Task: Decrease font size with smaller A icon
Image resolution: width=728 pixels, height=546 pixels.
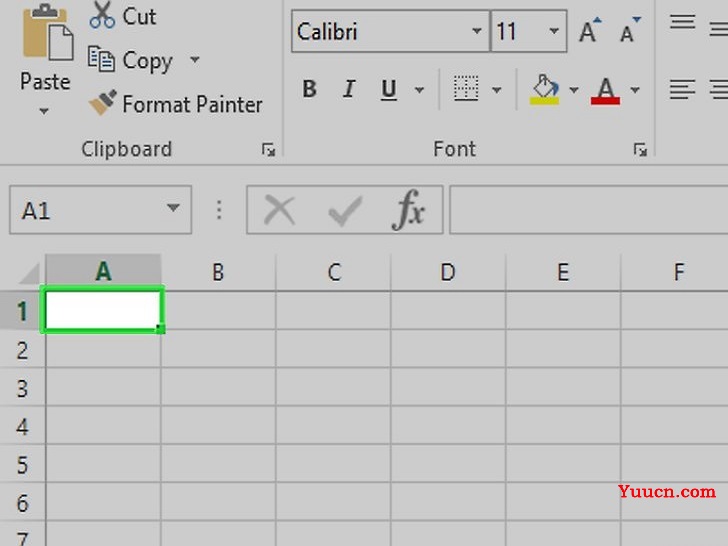Action: coord(630,31)
